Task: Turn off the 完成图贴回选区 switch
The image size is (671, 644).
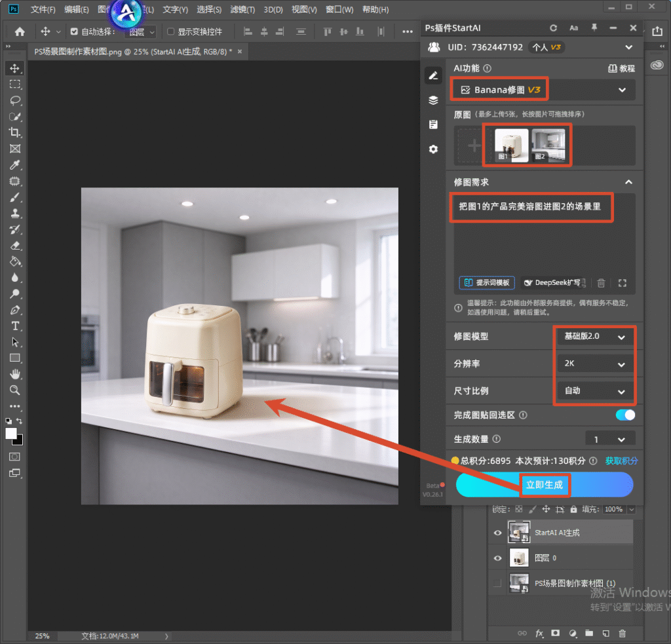Action: point(625,415)
